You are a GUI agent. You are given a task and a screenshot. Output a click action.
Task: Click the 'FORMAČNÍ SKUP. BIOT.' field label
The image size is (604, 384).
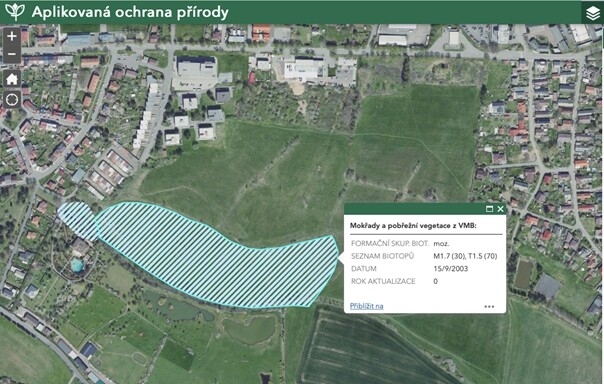(390, 243)
